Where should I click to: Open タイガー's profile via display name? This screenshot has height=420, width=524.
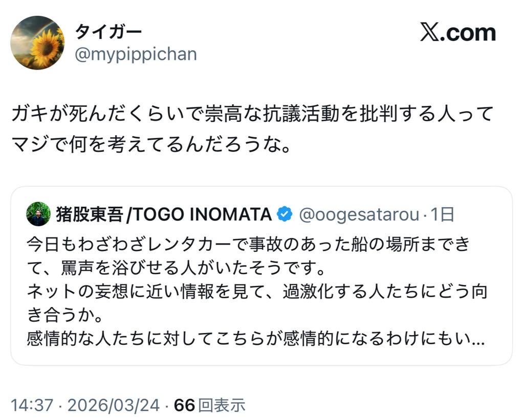pyautogui.click(x=108, y=32)
